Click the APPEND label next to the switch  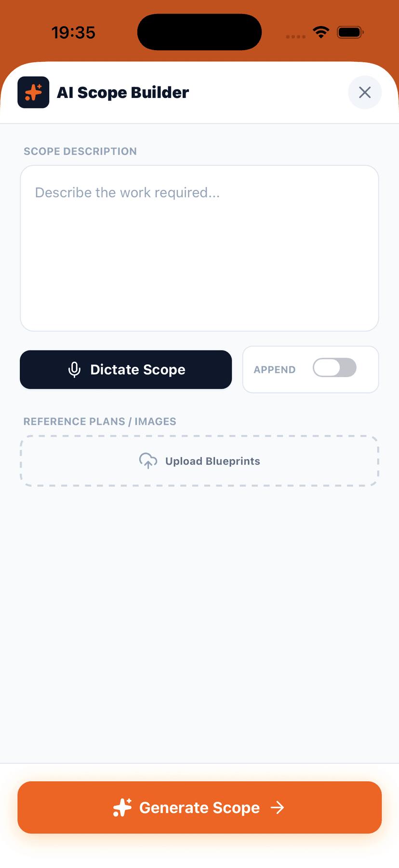[274, 369]
